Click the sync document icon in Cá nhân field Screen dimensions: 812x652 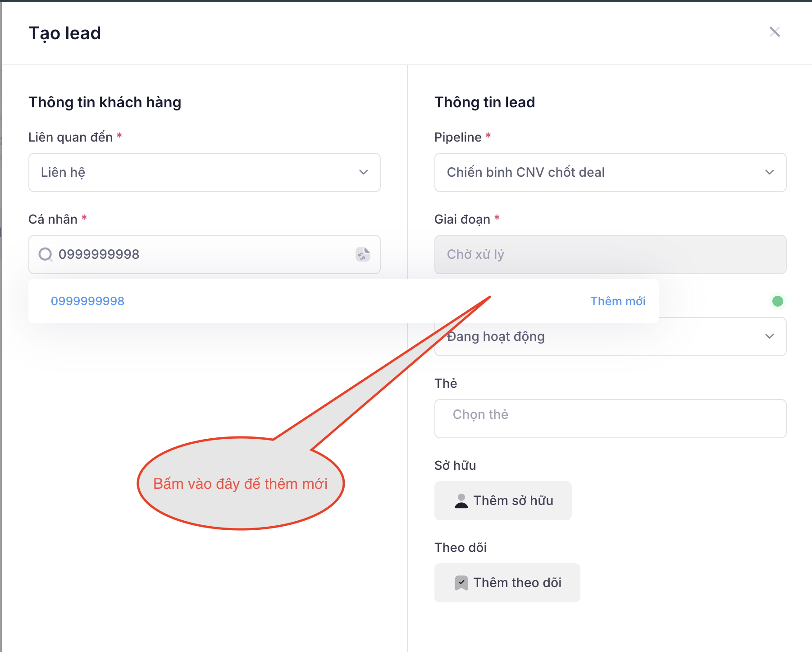[362, 254]
